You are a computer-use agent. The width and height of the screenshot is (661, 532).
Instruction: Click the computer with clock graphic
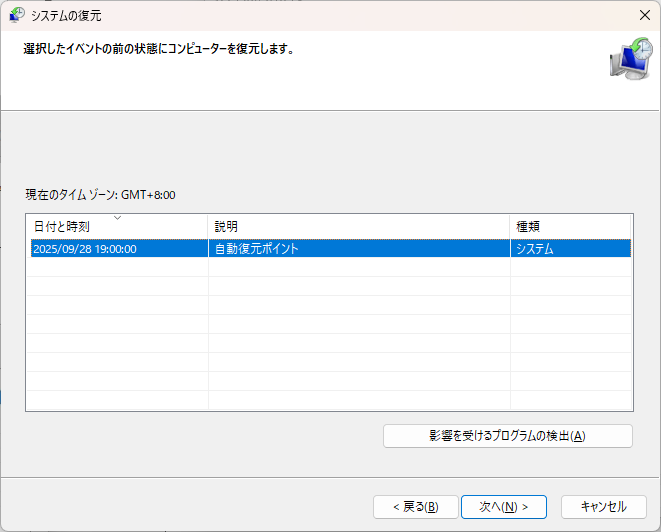click(630, 58)
